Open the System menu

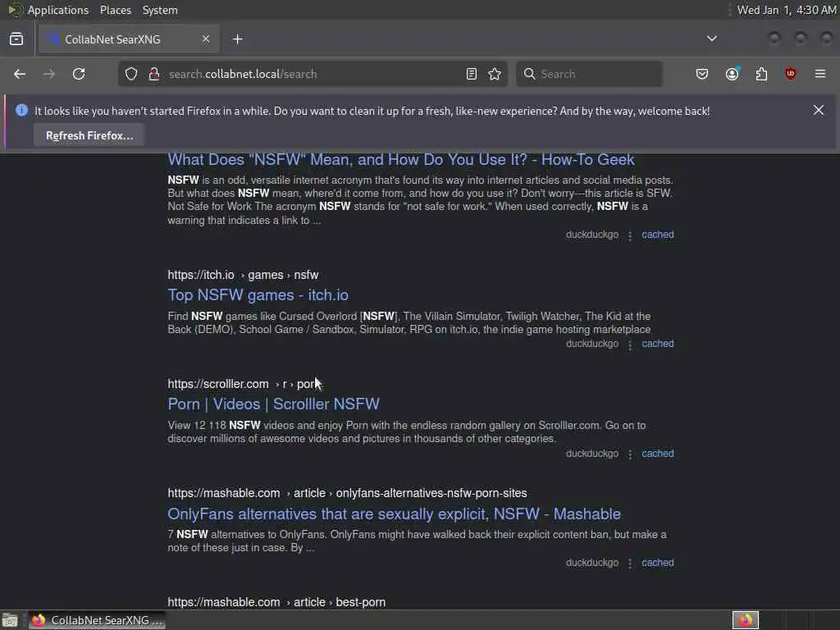(160, 10)
